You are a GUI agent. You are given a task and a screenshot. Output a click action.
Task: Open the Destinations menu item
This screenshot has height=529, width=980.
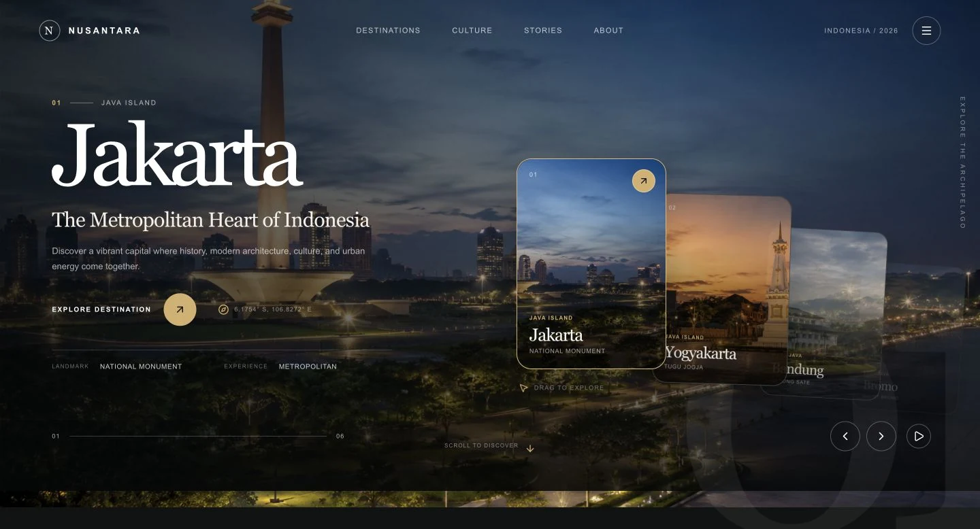(388, 31)
